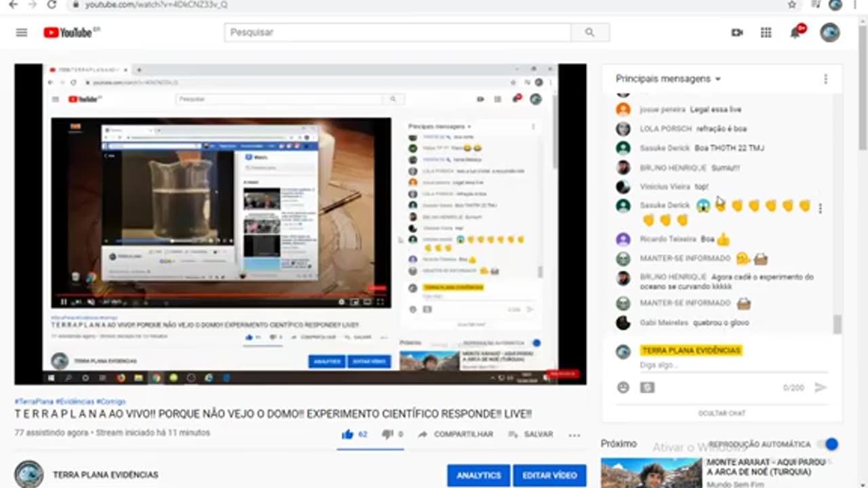
Task: Open the create video camera icon
Action: [737, 33]
